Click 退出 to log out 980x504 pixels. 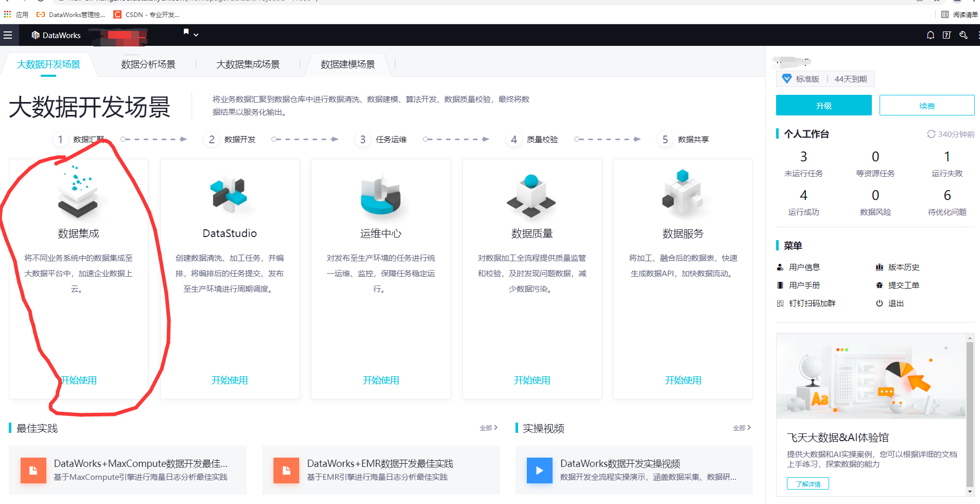(895, 303)
